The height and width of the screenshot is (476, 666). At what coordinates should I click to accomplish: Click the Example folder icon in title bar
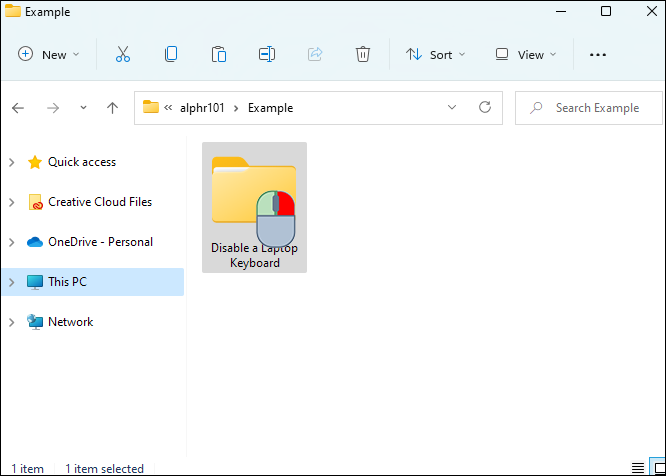tap(13, 11)
